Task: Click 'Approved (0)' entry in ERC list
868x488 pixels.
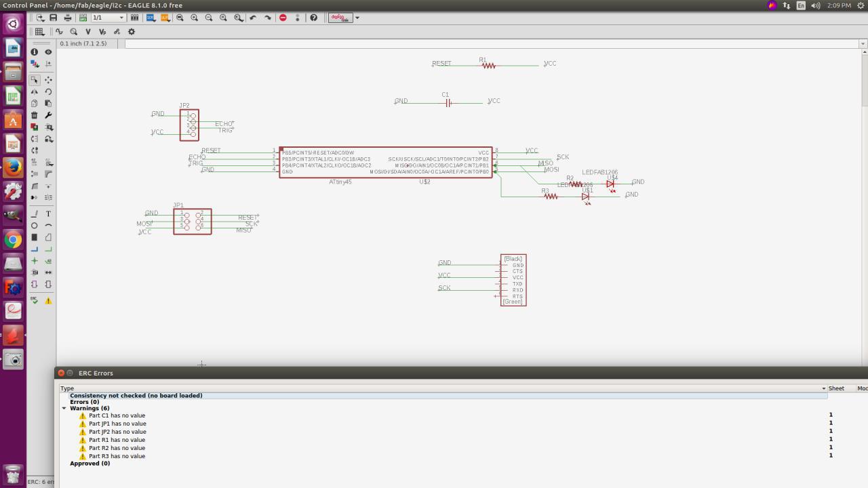Action: point(90,464)
